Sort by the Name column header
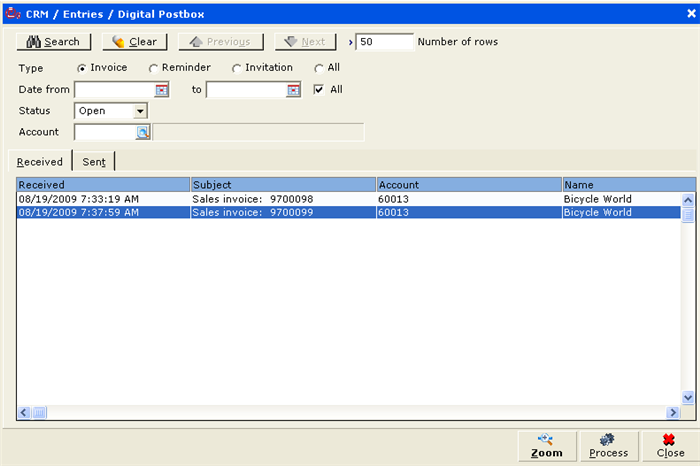The height and width of the screenshot is (466, 700). coord(629,185)
